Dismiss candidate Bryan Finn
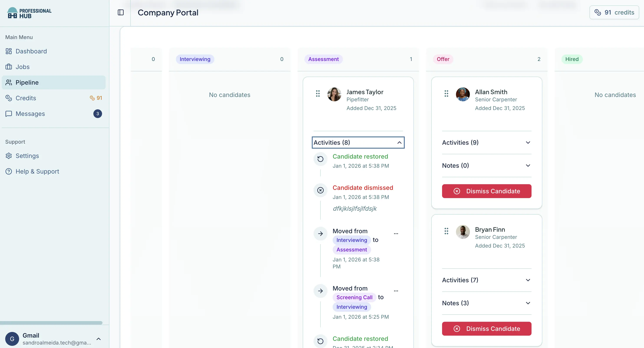This screenshot has width=644, height=348. point(487,329)
